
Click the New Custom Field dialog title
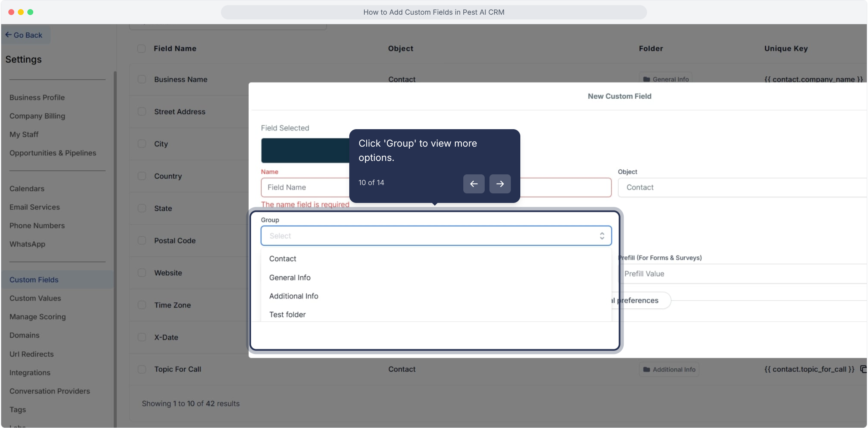click(619, 96)
